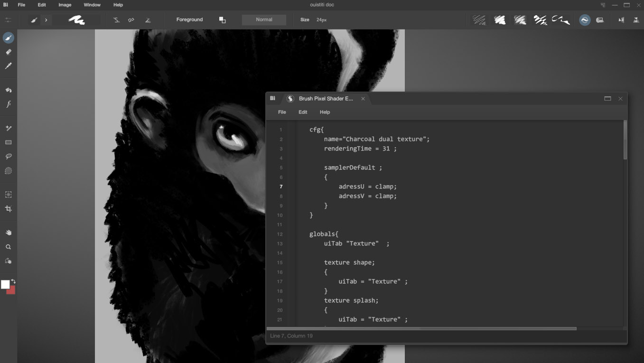
Task: Open the current brush stroke preview
Action: pos(76,20)
